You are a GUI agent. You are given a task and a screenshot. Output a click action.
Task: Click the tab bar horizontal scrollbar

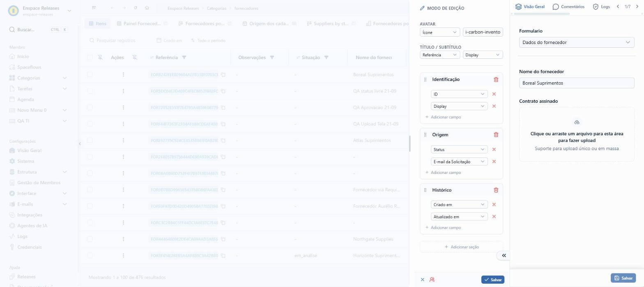(542, 14)
